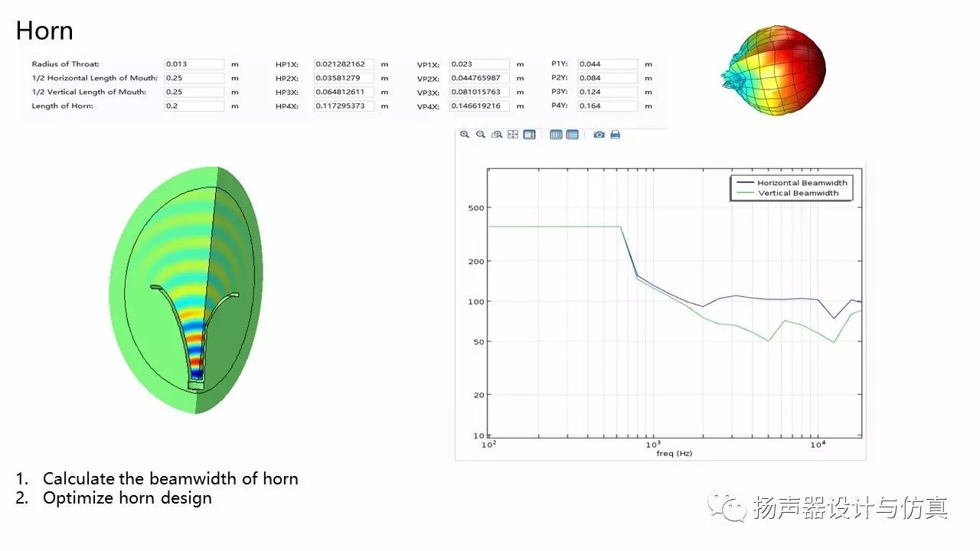Select the Length of Horn value field
980x551 pixels.
coord(194,106)
